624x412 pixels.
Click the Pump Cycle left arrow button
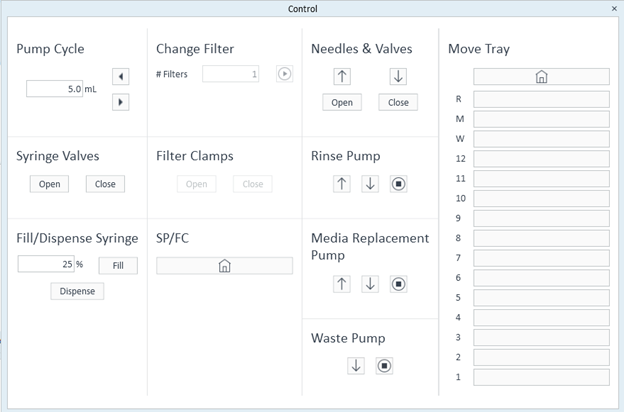coord(121,77)
